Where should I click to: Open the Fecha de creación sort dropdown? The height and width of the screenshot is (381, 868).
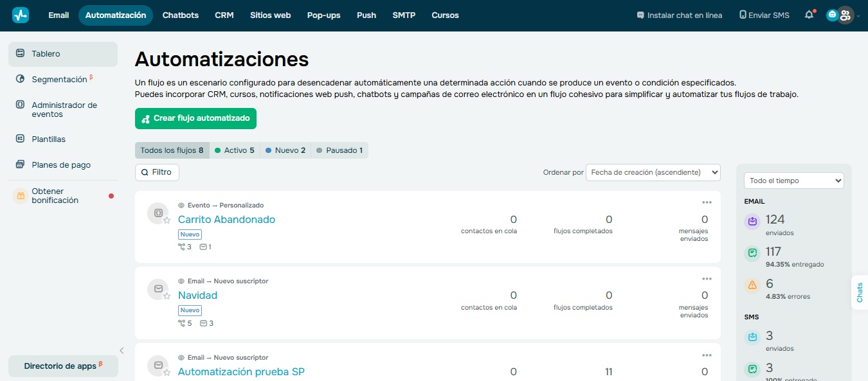tap(653, 172)
